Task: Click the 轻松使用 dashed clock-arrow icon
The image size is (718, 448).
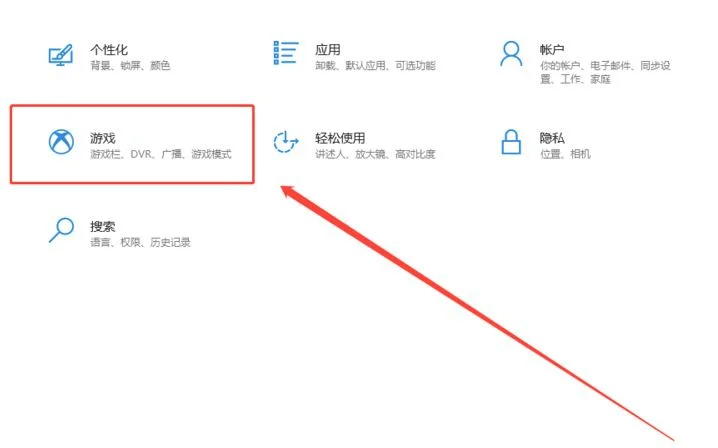Action: pyautogui.click(x=286, y=142)
